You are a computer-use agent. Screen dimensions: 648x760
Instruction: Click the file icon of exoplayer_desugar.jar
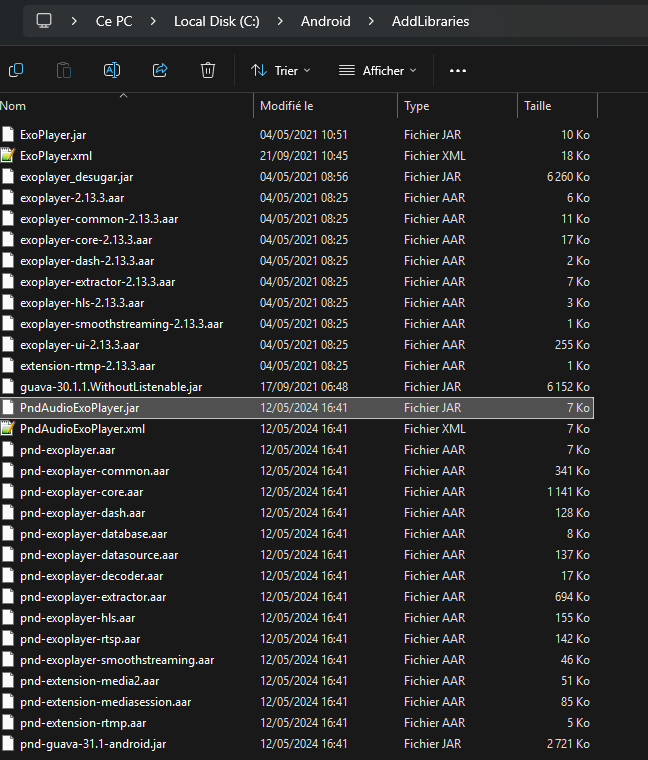point(8,176)
